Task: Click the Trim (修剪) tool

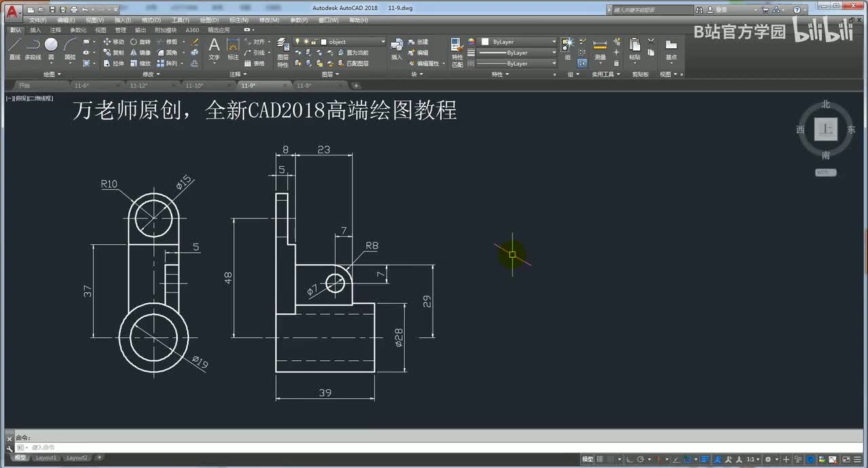Action: (167, 42)
